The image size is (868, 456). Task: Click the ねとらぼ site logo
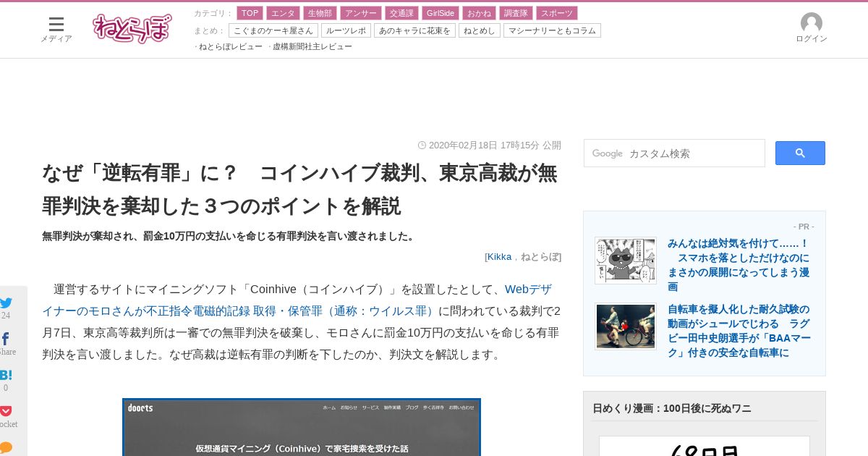(x=132, y=28)
